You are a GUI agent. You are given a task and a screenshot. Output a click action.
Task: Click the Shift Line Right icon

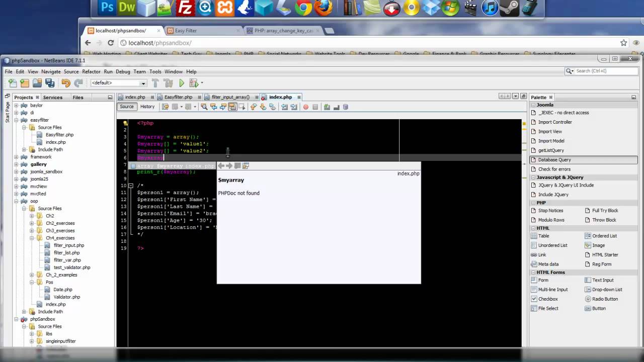[294, 107]
